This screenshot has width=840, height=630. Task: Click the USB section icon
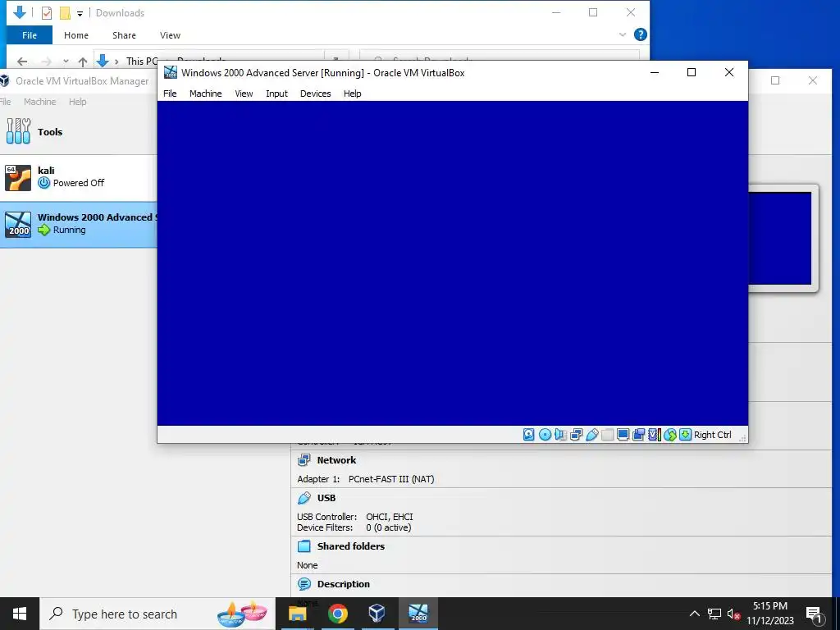tap(304, 498)
